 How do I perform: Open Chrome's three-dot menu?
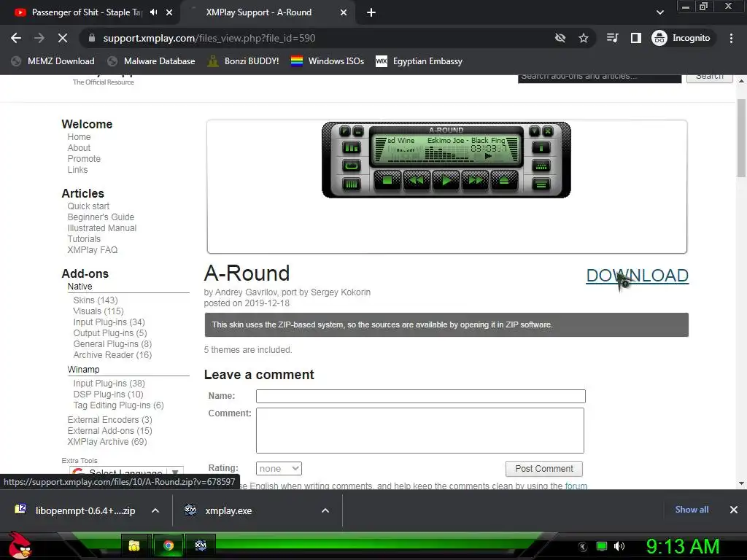[x=731, y=38]
